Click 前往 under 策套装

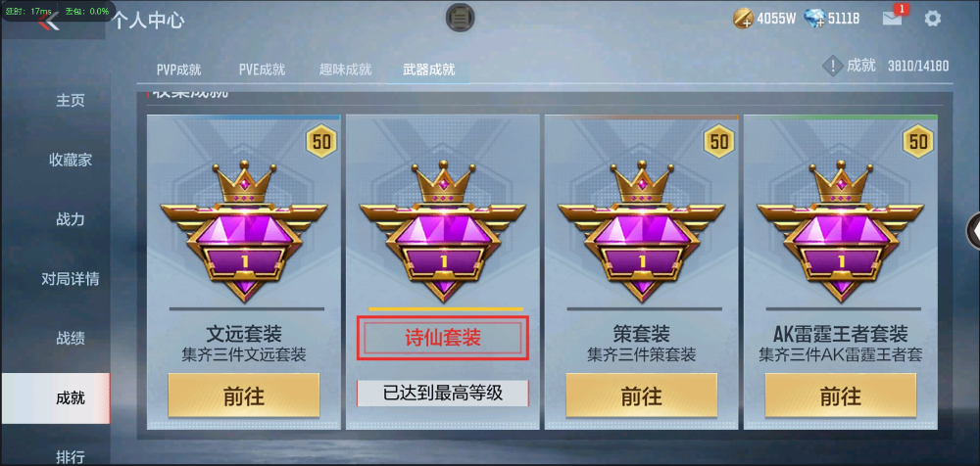point(641,396)
